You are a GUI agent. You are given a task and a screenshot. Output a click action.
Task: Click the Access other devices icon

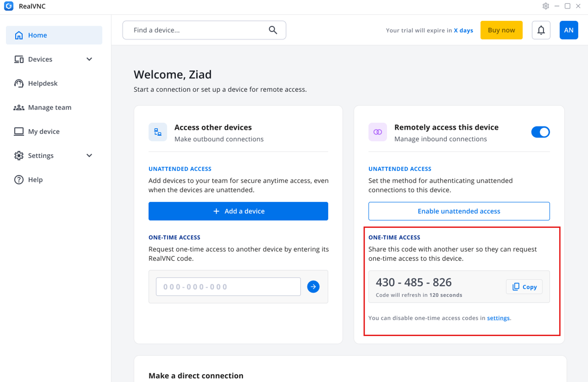click(158, 132)
